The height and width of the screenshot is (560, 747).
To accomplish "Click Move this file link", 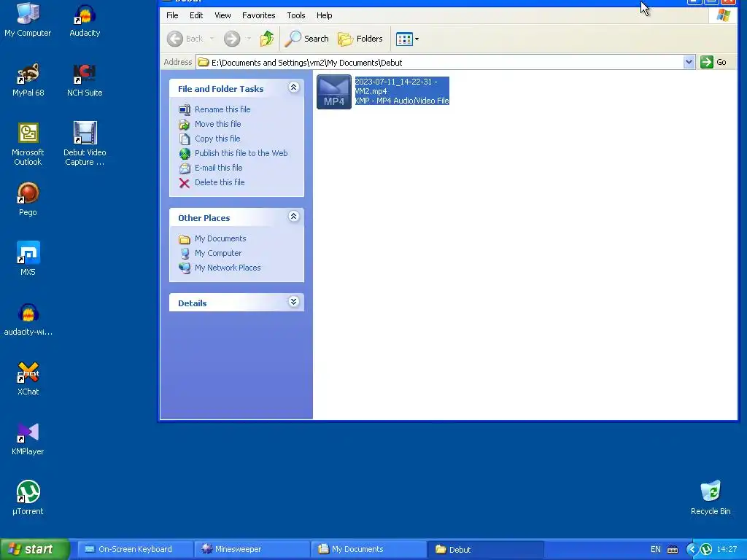I will tap(217, 124).
